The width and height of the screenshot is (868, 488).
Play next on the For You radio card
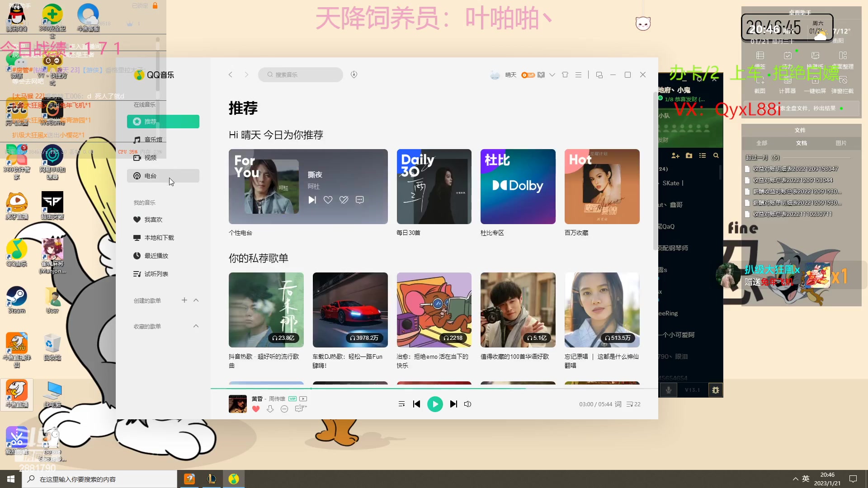click(312, 200)
